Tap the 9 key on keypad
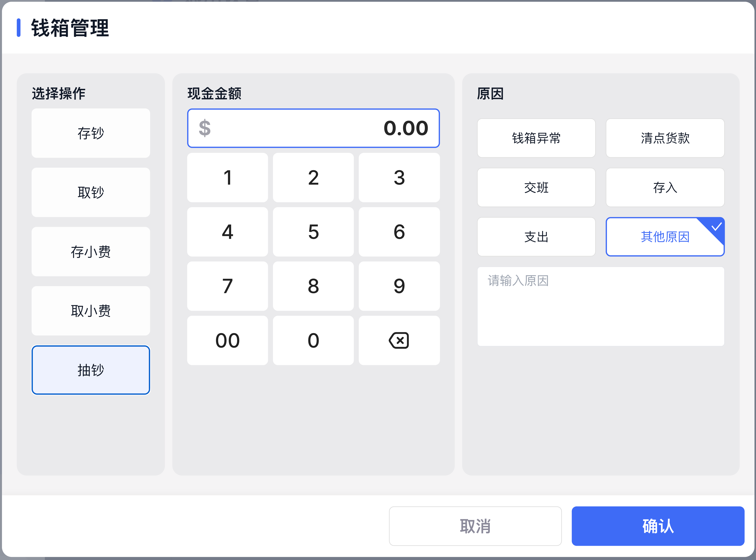The height and width of the screenshot is (560, 756). tap(399, 286)
